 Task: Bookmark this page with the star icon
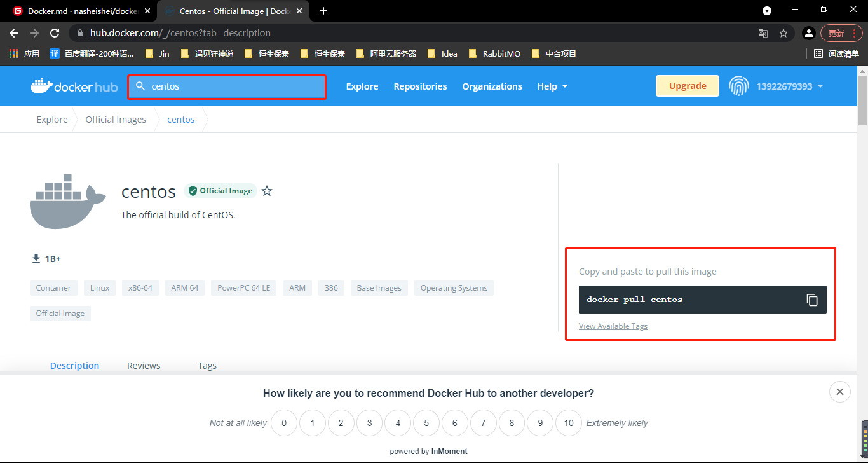(783, 33)
